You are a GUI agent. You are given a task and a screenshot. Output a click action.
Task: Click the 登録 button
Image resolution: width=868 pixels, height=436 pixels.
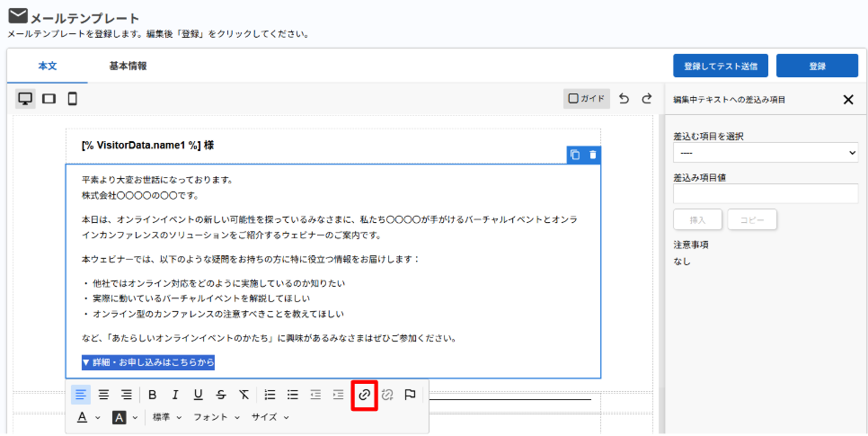coord(817,66)
